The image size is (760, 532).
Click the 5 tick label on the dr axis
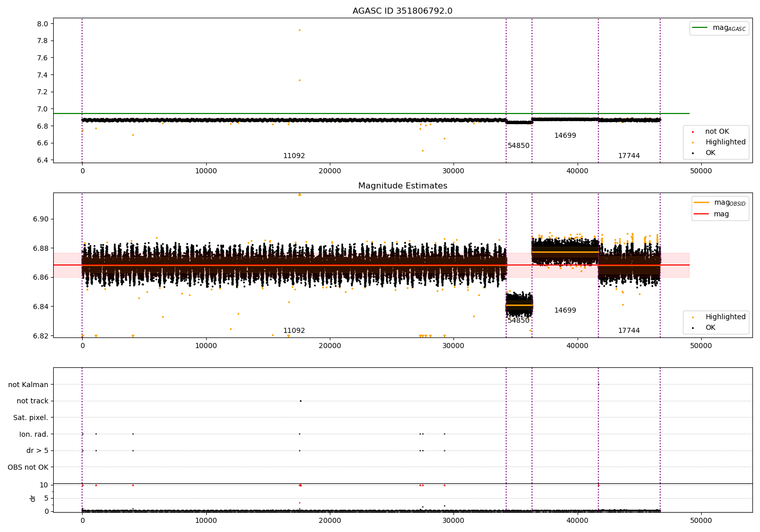(x=46, y=498)
